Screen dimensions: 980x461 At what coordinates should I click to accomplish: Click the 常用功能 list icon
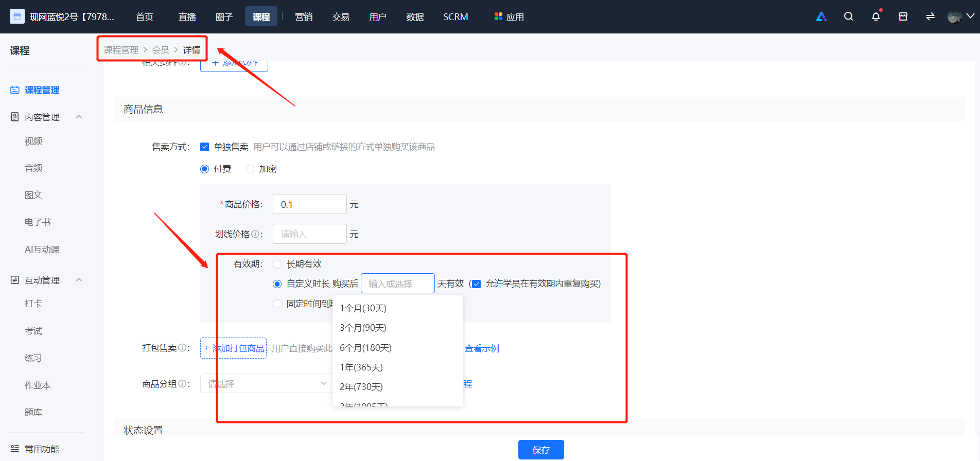pos(15,449)
